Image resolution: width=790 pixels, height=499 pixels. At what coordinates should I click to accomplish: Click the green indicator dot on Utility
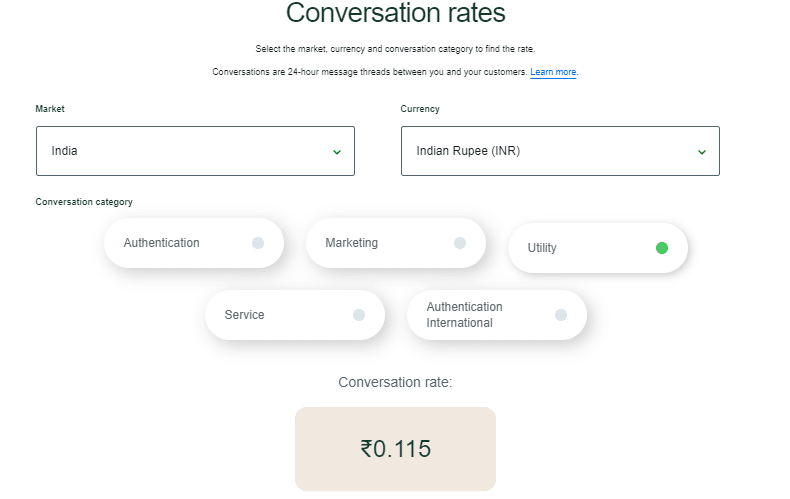(662, 248)
